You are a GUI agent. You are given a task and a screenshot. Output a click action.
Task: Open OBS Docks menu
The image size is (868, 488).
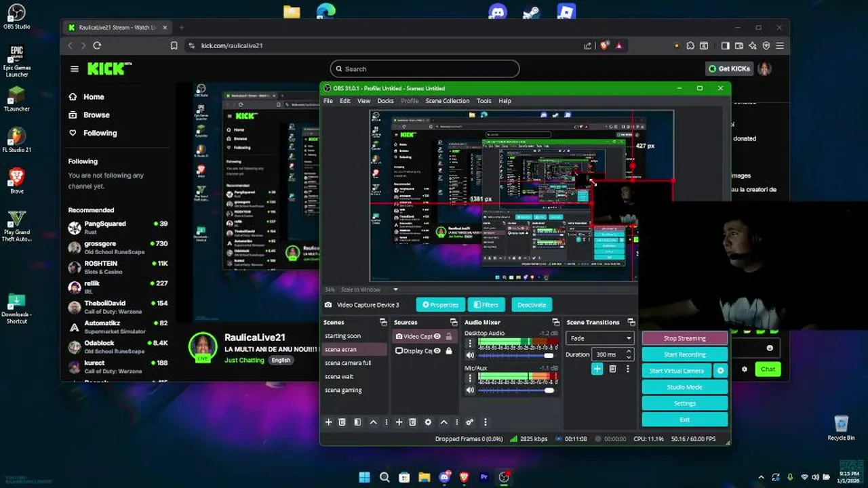[x=385, y=101]
